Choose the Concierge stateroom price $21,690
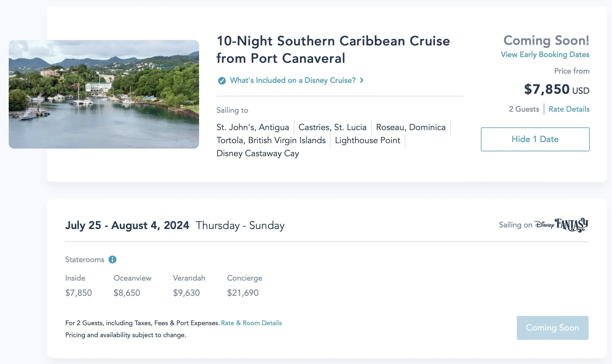The image size is (612, 364). [x=243, y=293]
